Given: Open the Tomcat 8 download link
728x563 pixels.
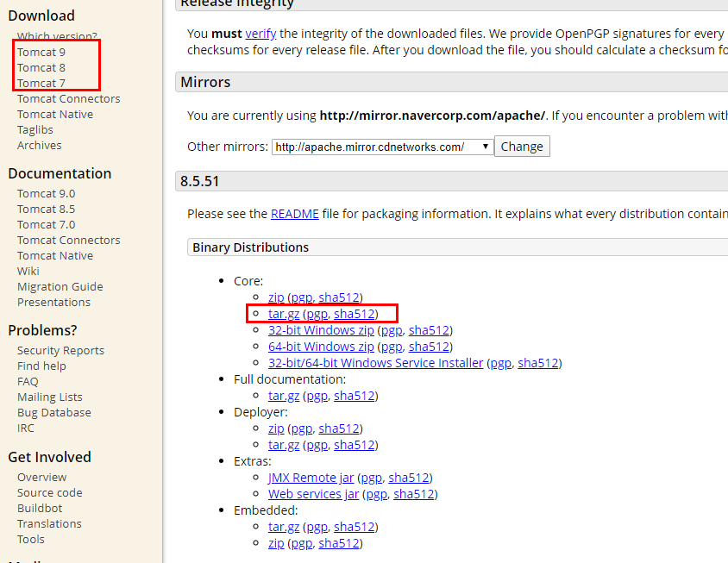Looking at the screenshot, I should point(41,68).
